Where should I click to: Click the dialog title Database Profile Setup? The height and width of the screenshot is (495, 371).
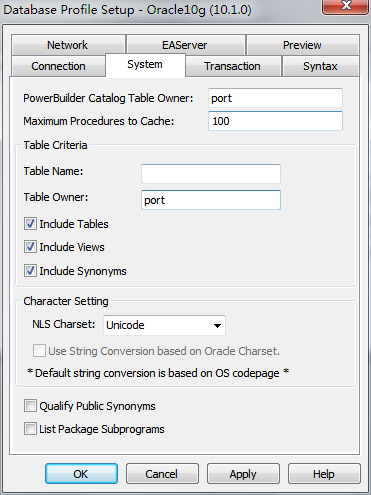127,10
